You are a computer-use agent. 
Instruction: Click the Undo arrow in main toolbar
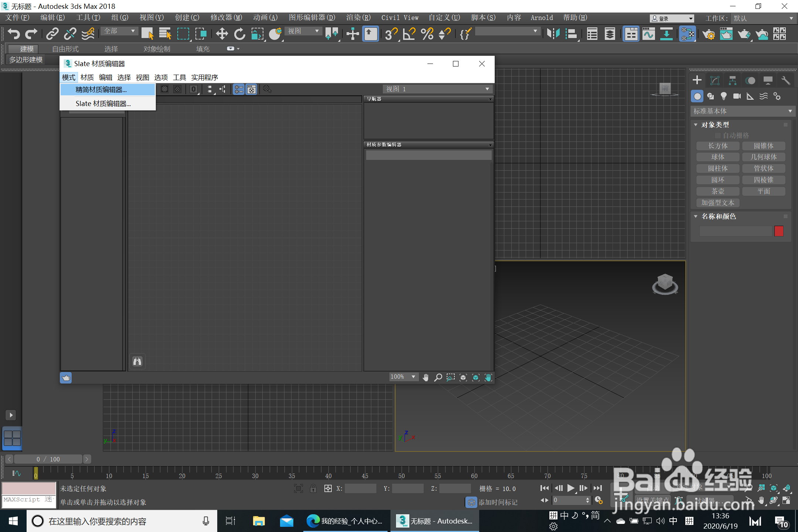14,34
